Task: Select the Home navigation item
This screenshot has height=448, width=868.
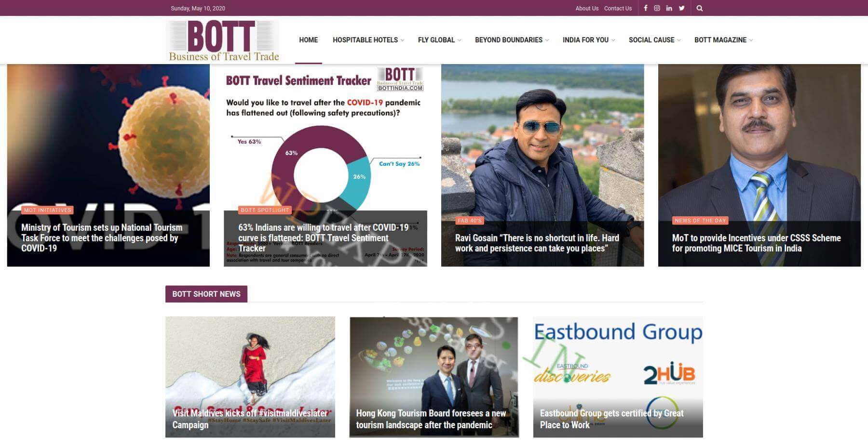Action: [x=309, y=40]
